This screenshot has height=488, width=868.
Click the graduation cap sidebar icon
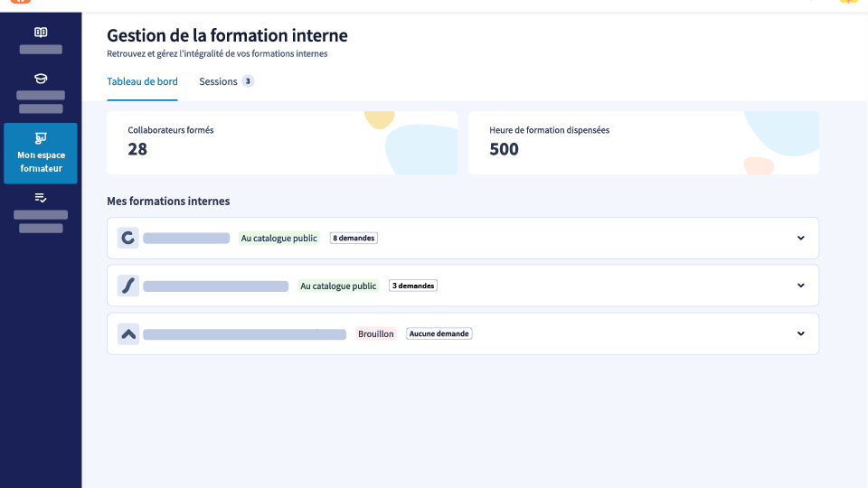click(41, 79)
